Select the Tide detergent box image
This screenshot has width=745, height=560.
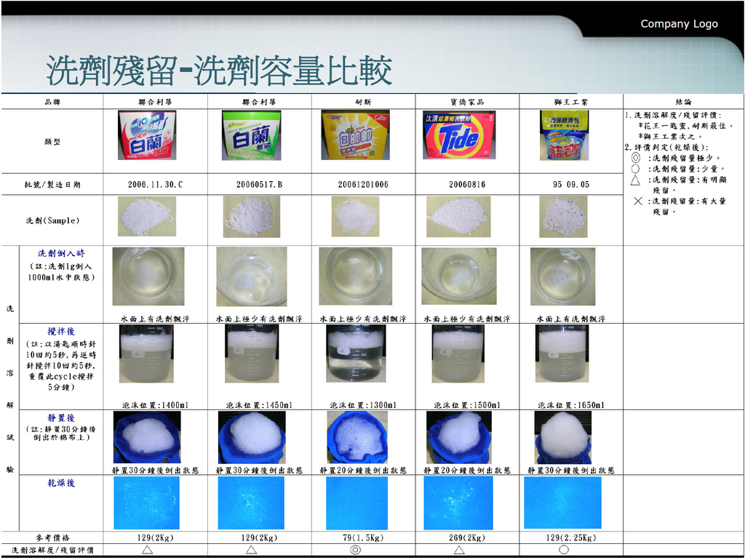pos(459,135)
